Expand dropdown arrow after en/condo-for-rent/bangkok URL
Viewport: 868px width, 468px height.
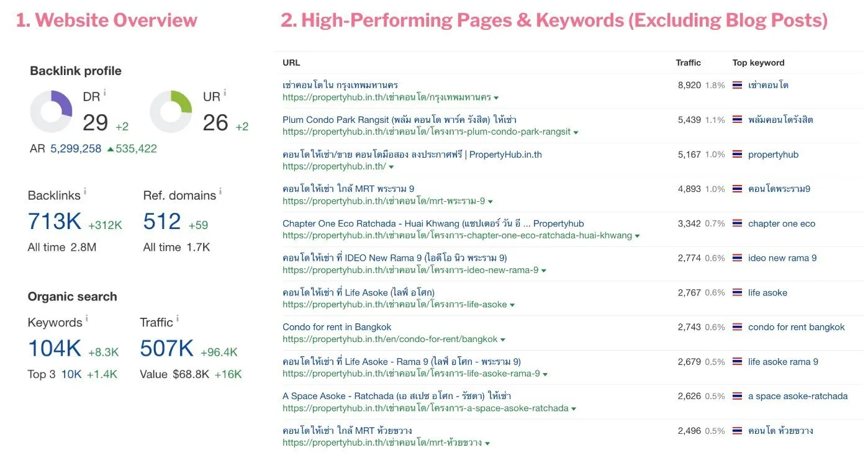tap(503, 340)
